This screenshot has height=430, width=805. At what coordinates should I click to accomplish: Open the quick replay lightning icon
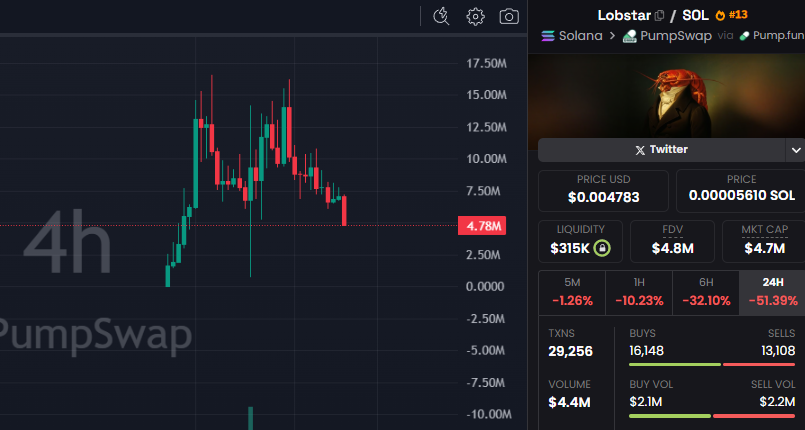pos(441,16)
